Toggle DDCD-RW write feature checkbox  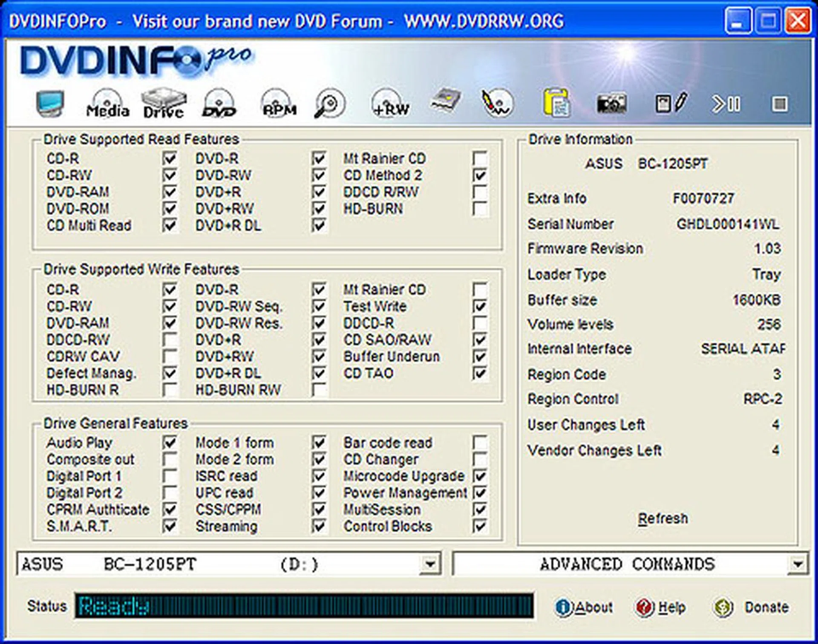pos(170,340)
